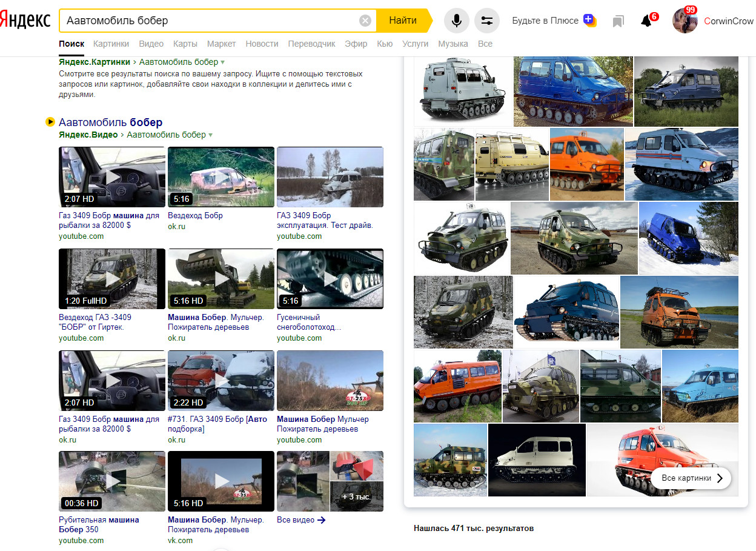Screen dimensions: 756x551
Task: Click the Все видео link
Action: click(x=301, y=519)
